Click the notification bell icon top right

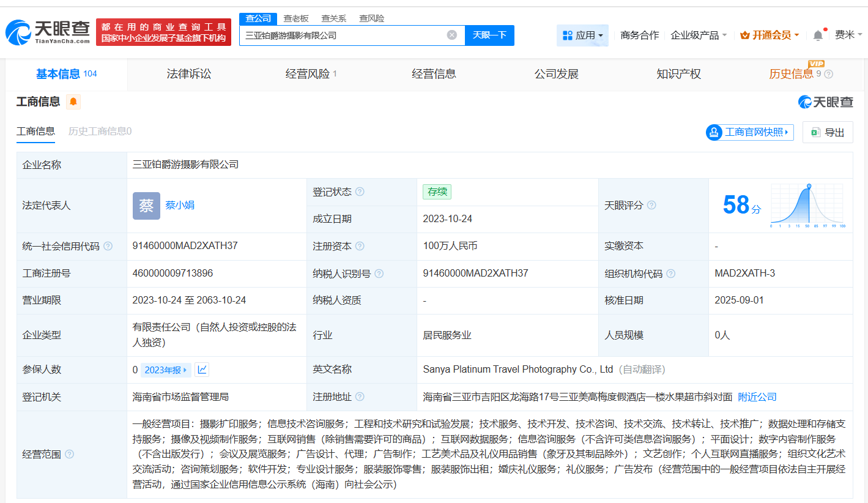tap(817, 35)
